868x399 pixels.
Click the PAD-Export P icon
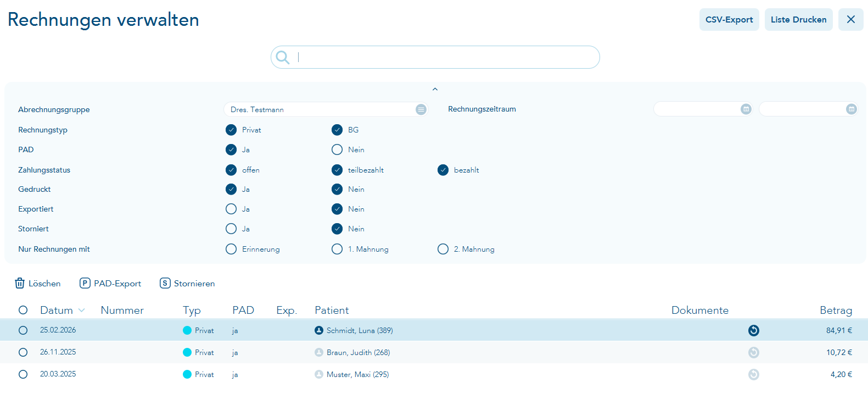point(85,283)
